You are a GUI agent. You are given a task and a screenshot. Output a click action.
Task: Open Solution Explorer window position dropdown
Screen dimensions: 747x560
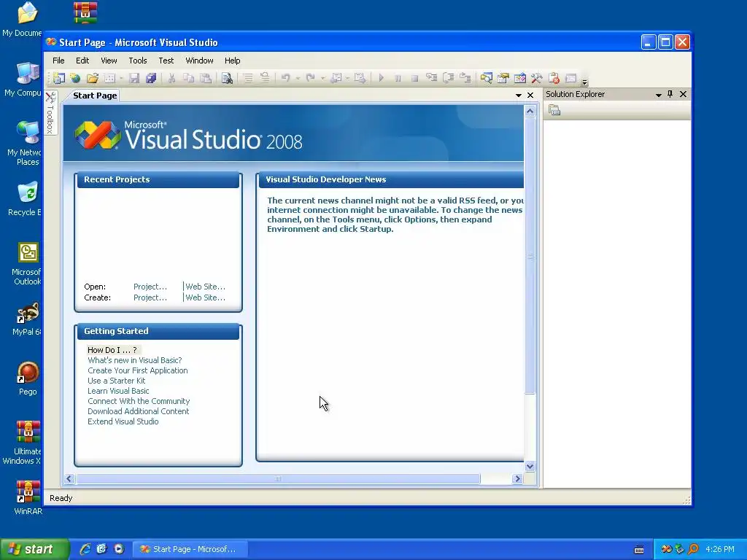click(659, 95)
